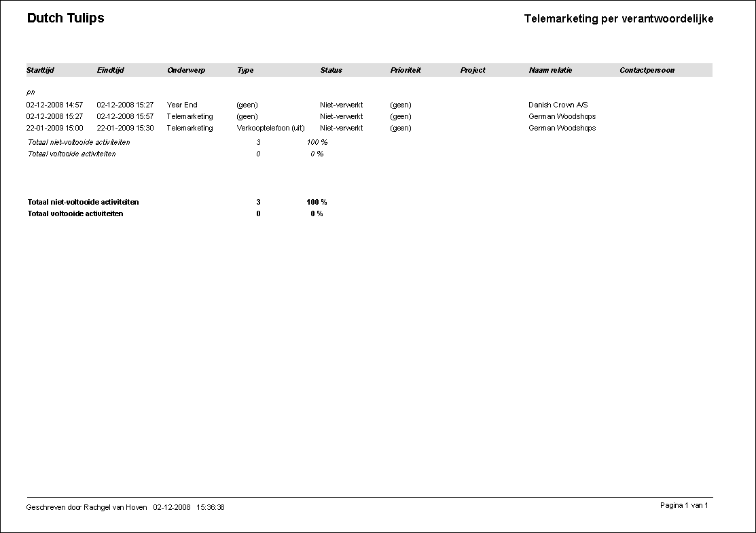Click the 'Verkooptelefoon (uit)' type cell

tap(270, 128)
